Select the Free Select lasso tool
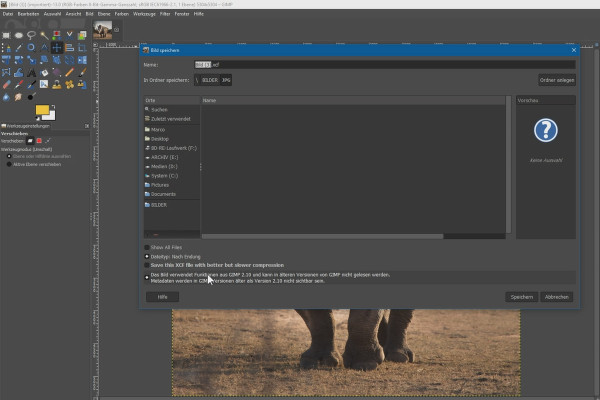 (x=31, y=36)
